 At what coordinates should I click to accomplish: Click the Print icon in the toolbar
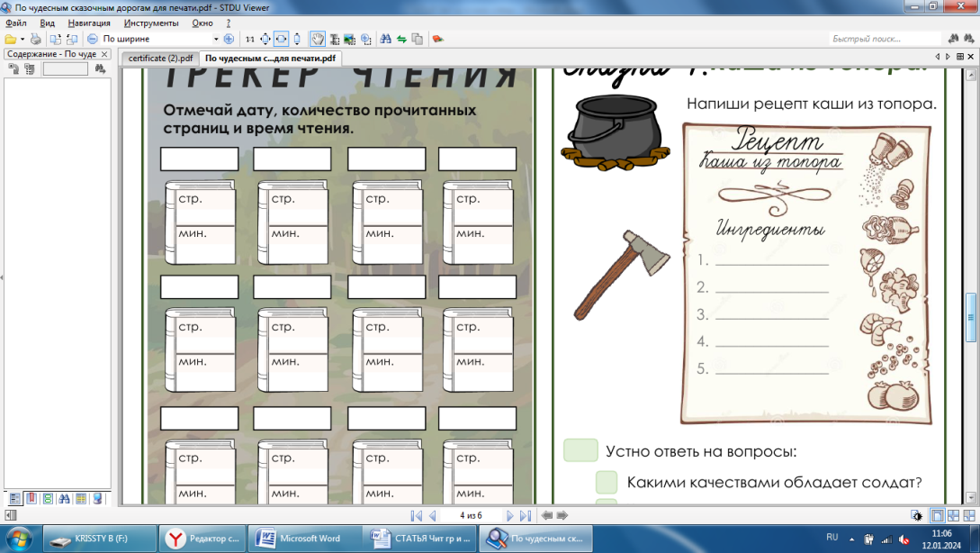pyautogui.click(x=36, y=39)
